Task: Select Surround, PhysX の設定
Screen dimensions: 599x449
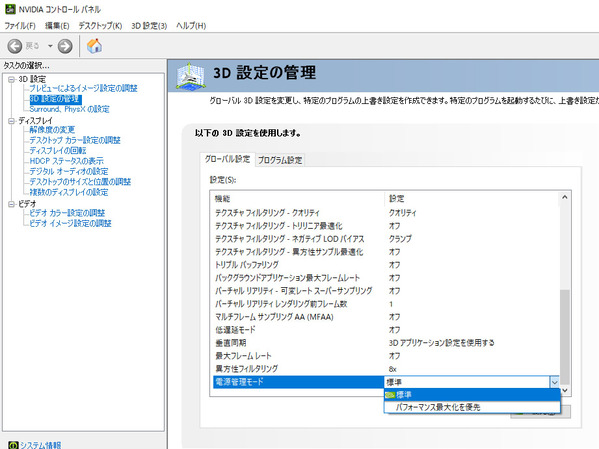Action: click(x=69, y=109)
